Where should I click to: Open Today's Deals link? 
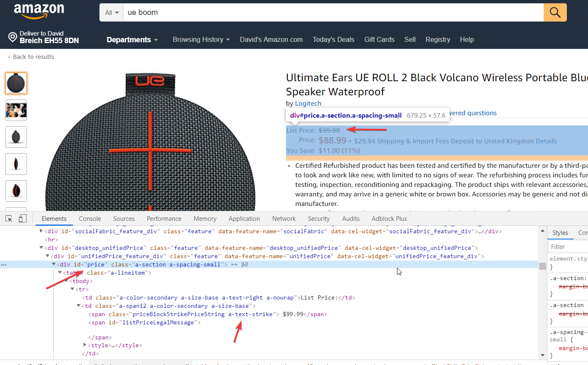tap(334, 40)
